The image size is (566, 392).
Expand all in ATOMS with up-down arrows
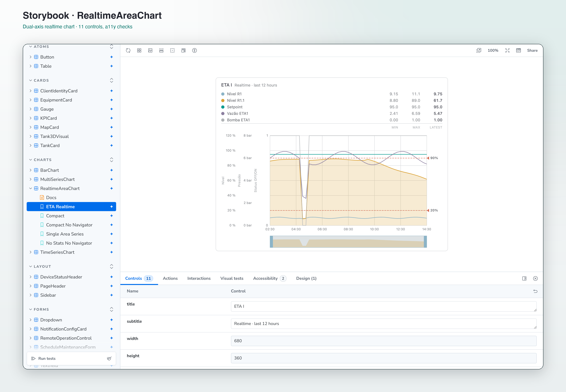[x=111, y=46]
